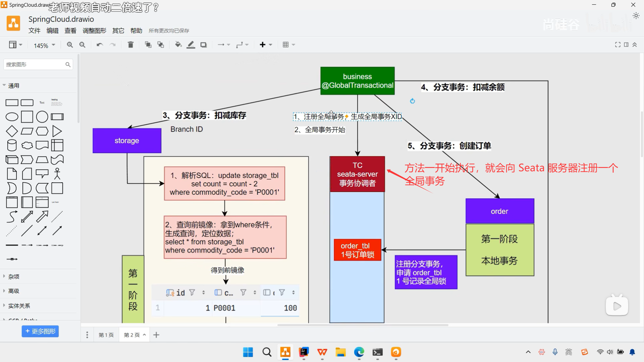
Task: Toggle fullscreen mode icon
Action: pyautogui.click(x=618, y=45)
